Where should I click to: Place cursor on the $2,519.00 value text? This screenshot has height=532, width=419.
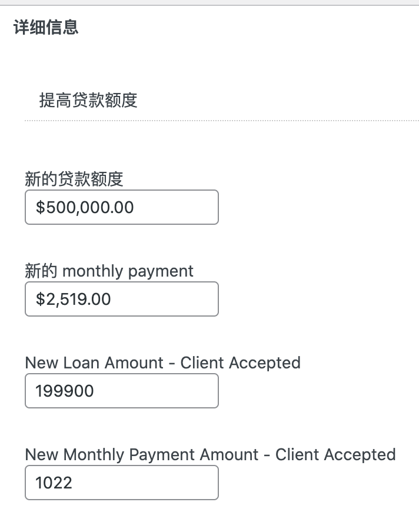tap(74, 299)
